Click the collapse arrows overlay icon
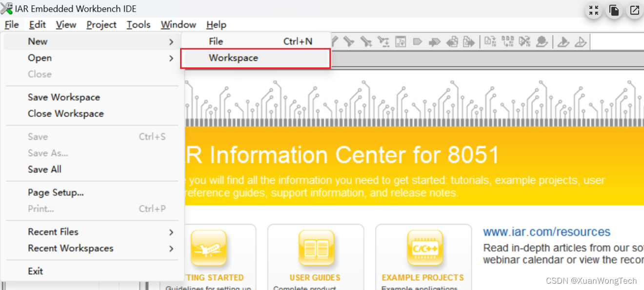 point(594,10)
